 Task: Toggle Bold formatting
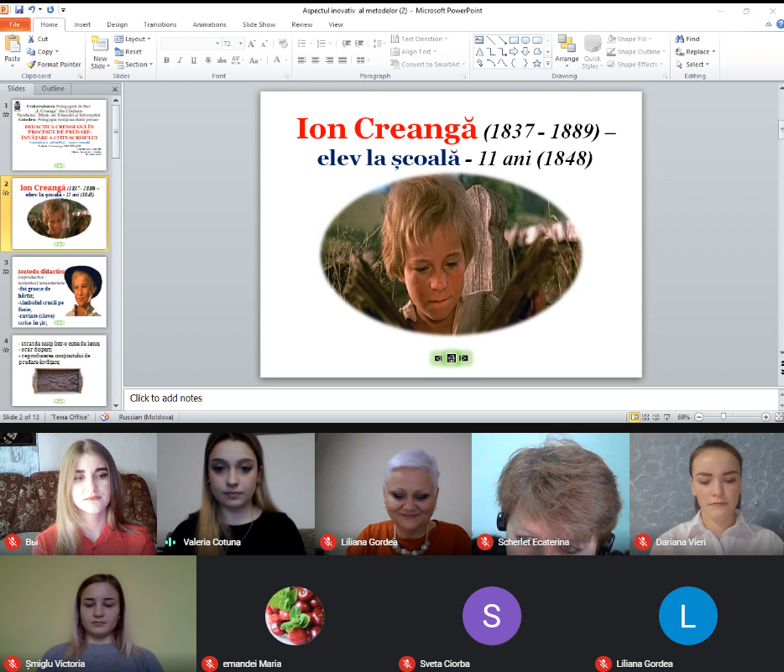click(166, 60)
